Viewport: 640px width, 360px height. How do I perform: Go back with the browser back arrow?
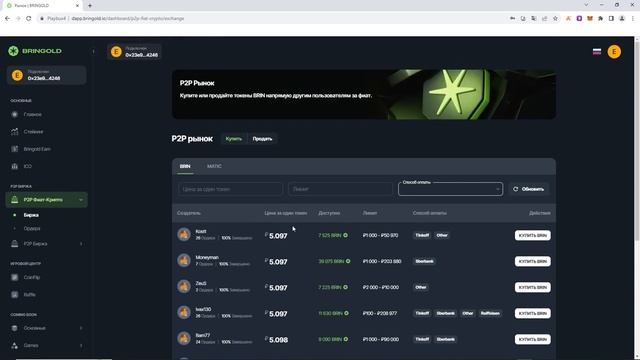click(7, 18)
